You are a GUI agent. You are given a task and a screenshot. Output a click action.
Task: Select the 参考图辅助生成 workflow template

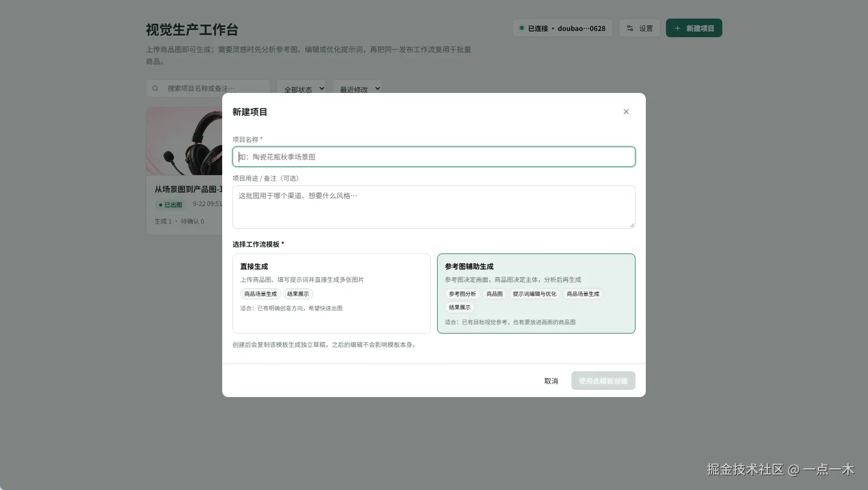click(536, 293)
